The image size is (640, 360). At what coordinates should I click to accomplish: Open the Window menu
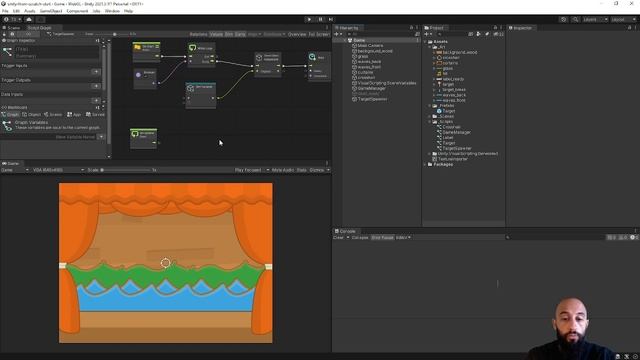point(112,11)
